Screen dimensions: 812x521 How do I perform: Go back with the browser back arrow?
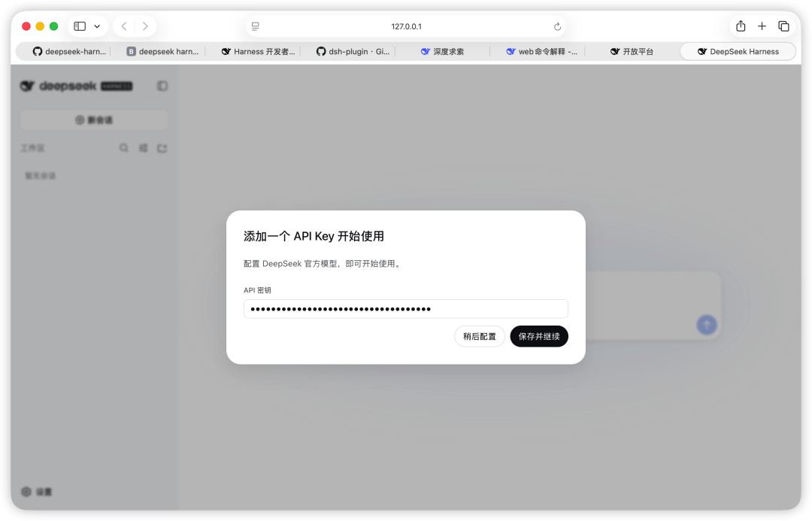coord(124,26)
